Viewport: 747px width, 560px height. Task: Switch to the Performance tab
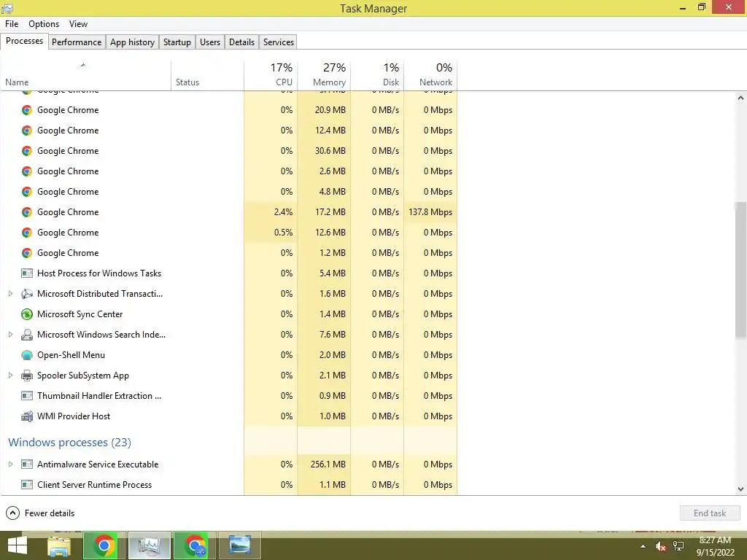pos(77,42)
